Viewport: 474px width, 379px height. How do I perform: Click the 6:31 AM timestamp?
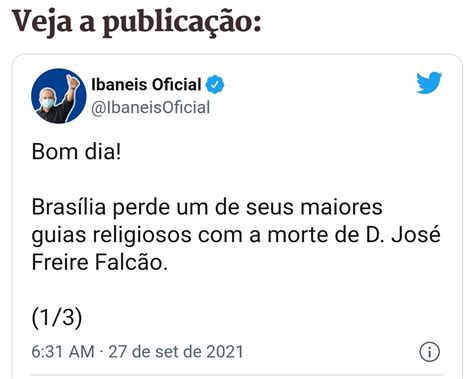pyautogui.click(x=63, y=352)
